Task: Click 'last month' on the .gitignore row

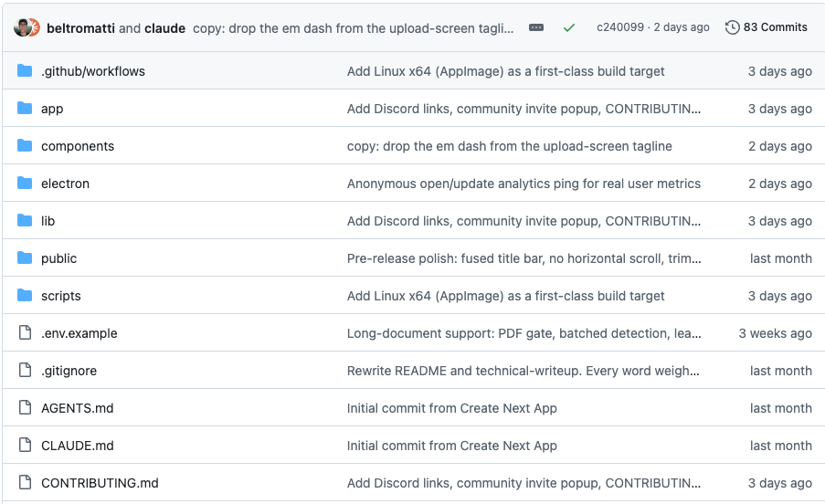Action: coord(781,371)
